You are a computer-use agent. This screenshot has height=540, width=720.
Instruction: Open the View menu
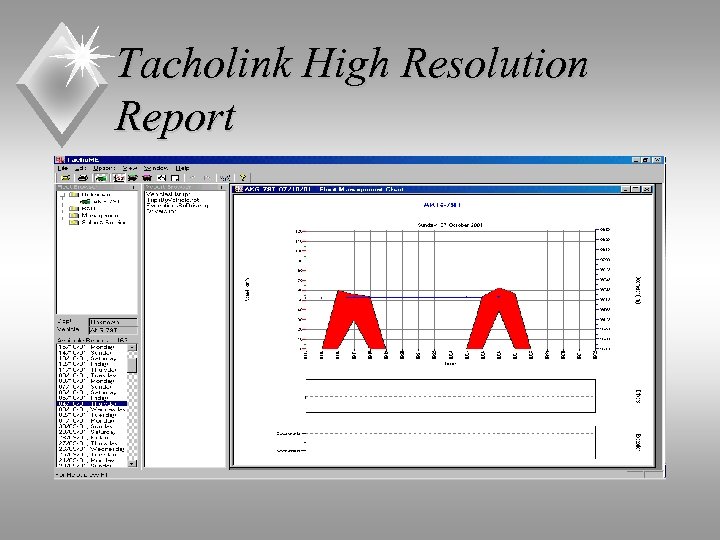pos(130,169)
